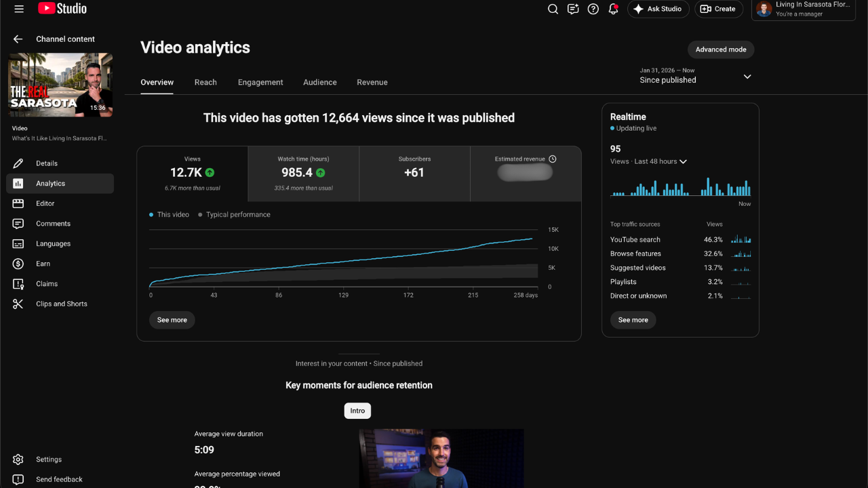The width and height of the screenshot is (868, 488).
Task: Open the notifications bell
Action: pos(613,9)
